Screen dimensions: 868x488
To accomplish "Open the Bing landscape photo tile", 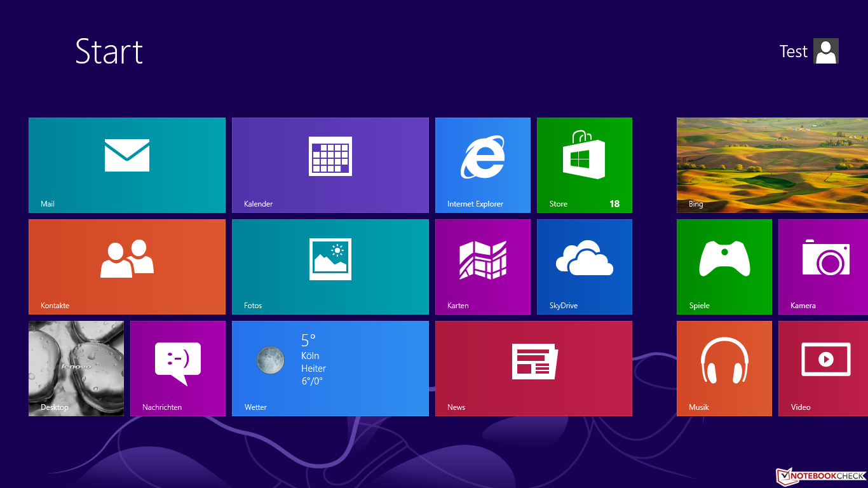I will point(773,165).
